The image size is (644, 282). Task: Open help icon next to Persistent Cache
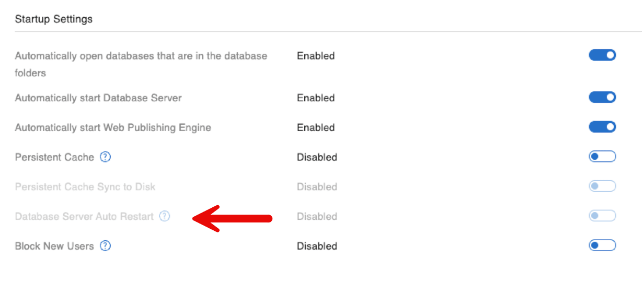(105, 157)
